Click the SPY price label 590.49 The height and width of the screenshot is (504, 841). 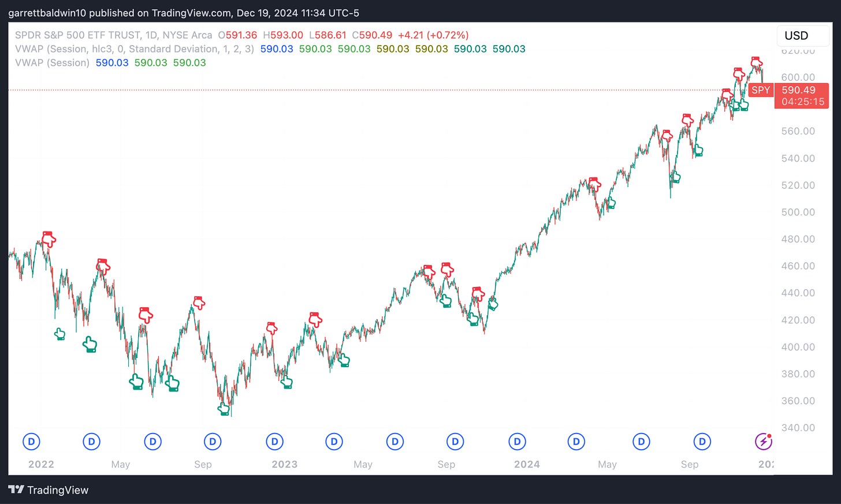point(799,90)
